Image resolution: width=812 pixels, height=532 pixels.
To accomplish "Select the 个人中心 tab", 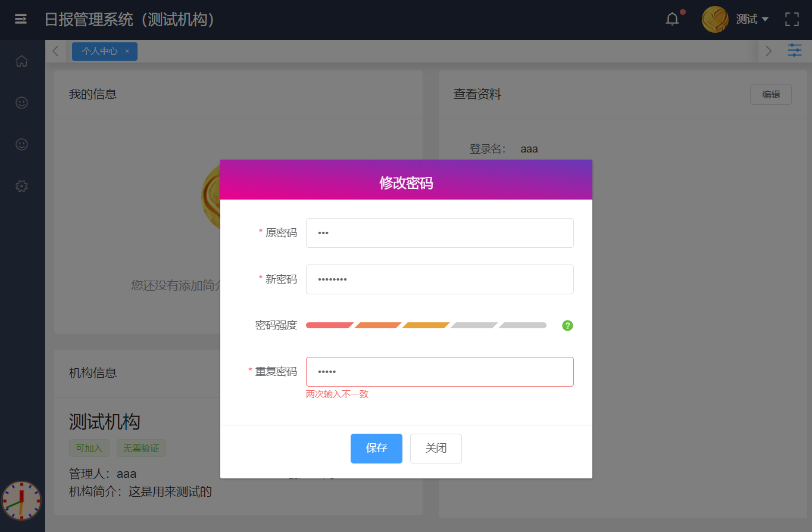I will 100,51.
